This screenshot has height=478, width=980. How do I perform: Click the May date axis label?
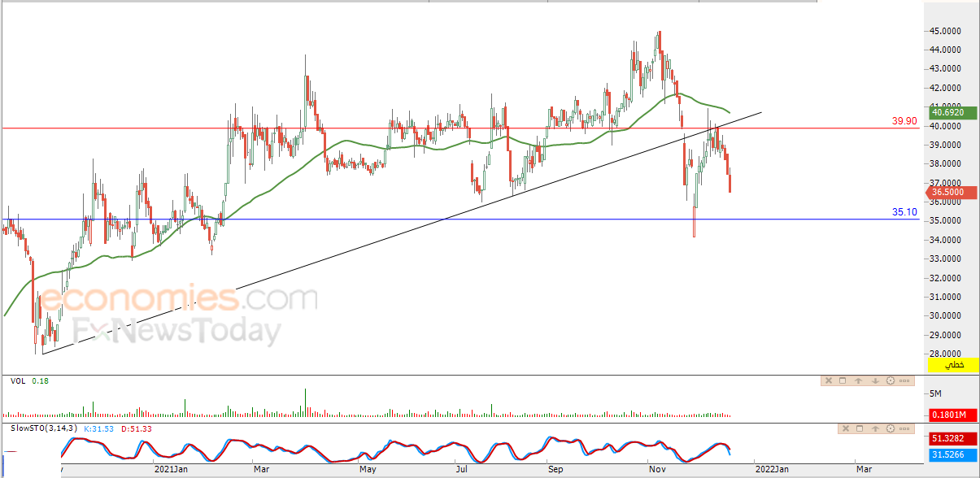368,469
